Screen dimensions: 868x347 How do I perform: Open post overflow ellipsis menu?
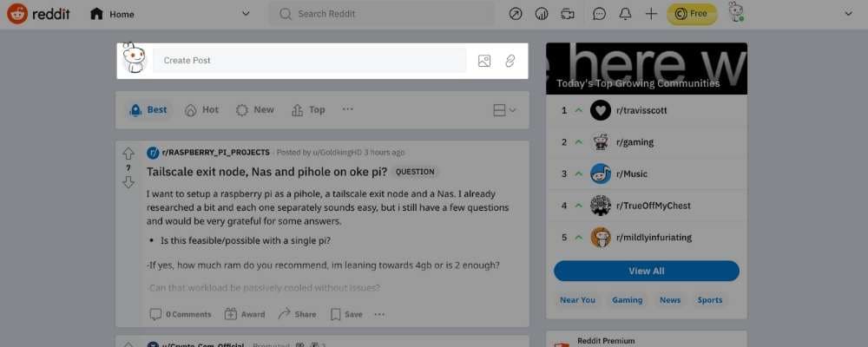click(x=379, y=314)
